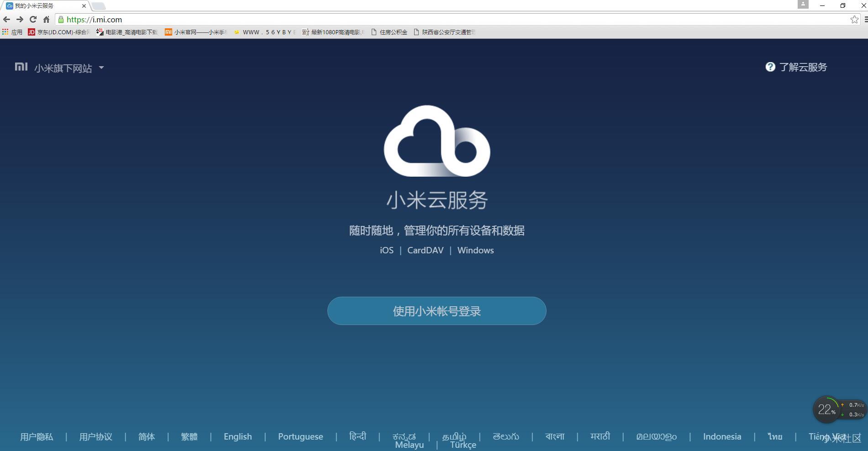Go to the home page icon
868x451 pixels.
pos(46,19)
